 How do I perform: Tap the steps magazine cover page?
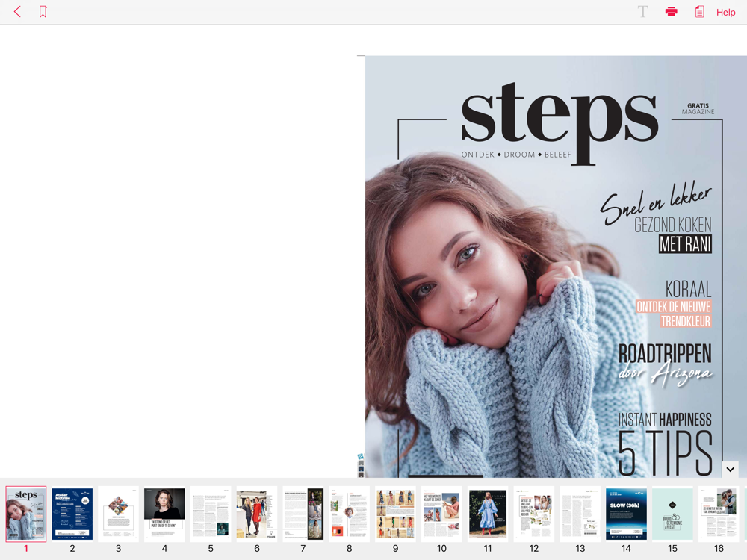pos(556,267)
